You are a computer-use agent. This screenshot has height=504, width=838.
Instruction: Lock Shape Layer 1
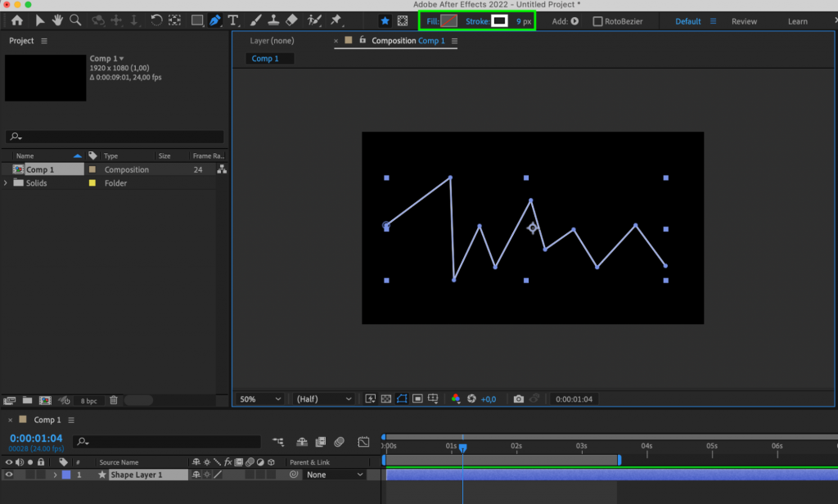click(x=39, y=475)
